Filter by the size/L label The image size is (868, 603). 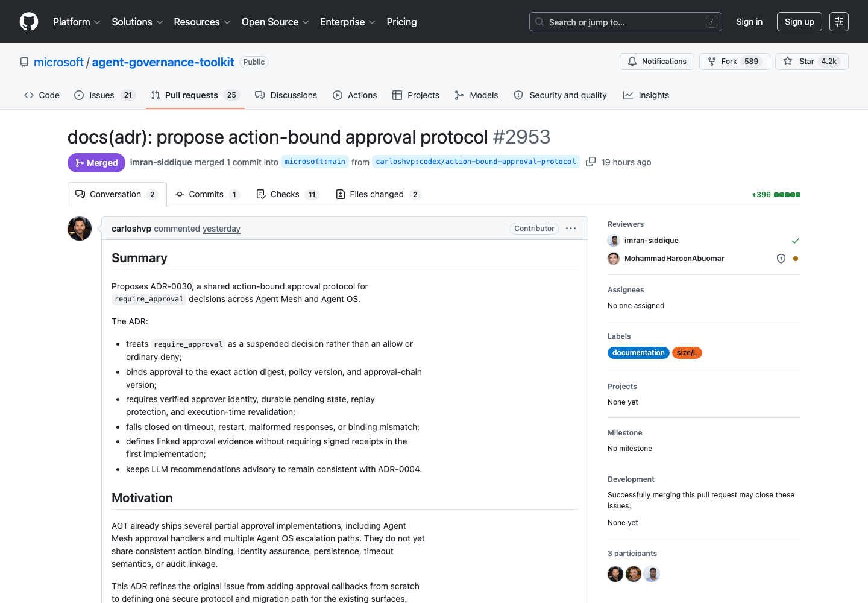[687, 353]
